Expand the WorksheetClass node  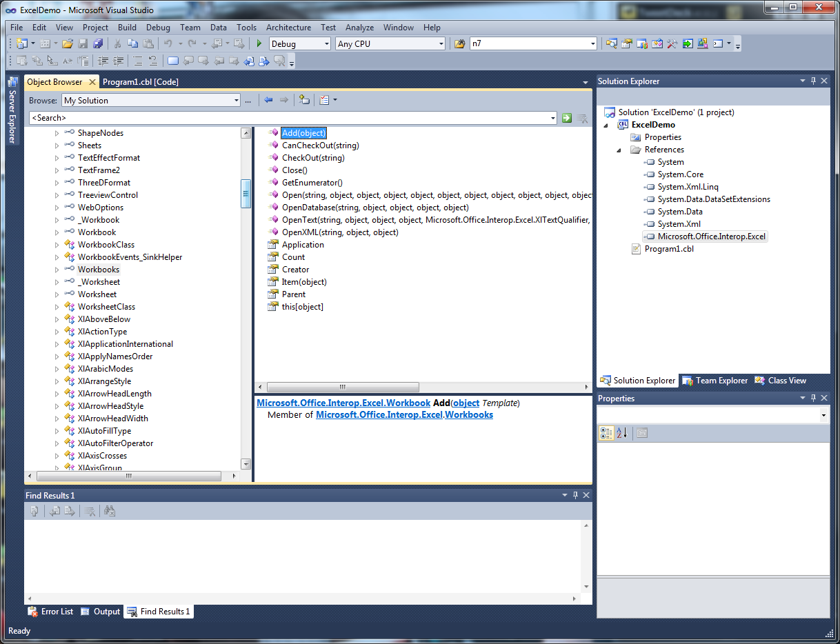pyautogui.click(x=57, y=307)
